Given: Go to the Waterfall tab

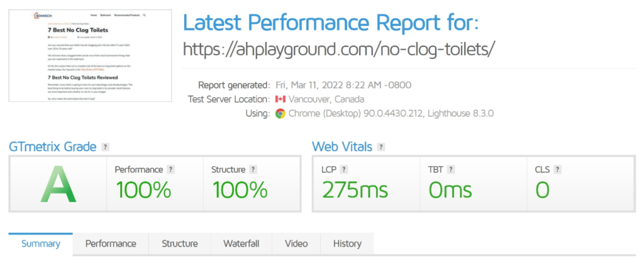Looking at the screenshot, I should [x=241, y=244].
